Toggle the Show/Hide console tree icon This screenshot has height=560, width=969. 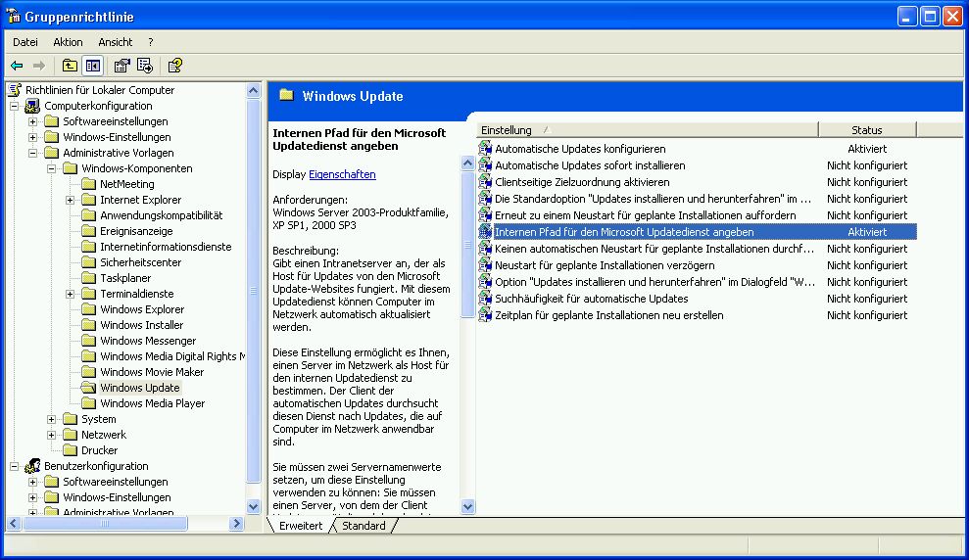coord(93,66)
